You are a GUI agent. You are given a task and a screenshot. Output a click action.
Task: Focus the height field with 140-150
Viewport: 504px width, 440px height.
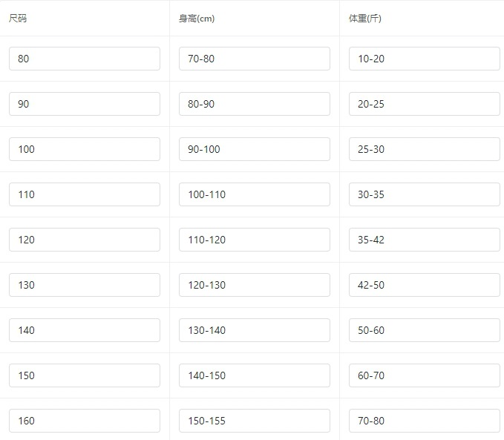255,375
